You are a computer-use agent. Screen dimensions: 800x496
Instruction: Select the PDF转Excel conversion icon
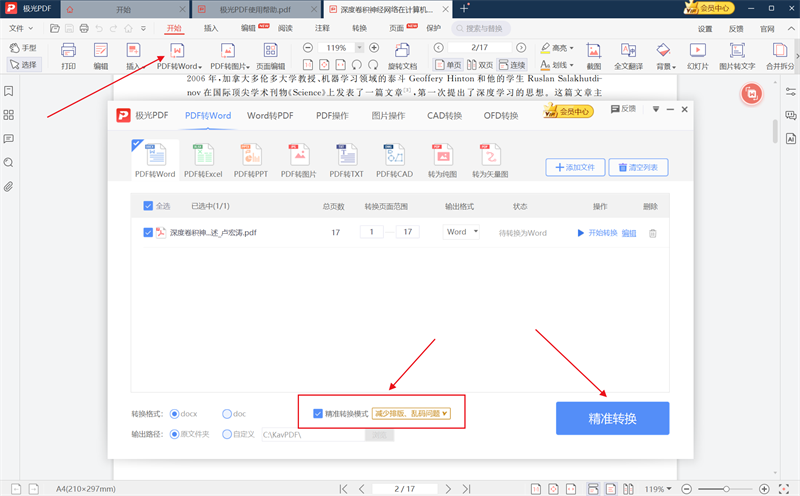click(200, 159)
